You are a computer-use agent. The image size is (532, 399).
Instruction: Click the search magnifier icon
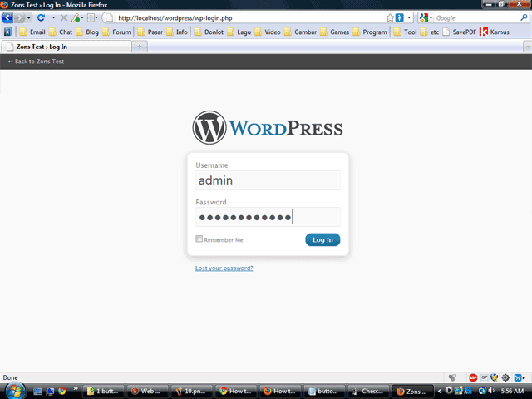[524, 17]
